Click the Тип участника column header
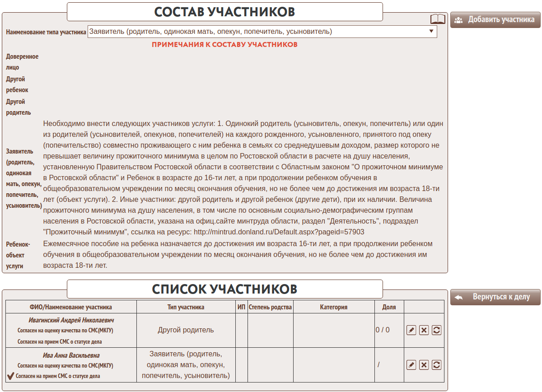542x392 pixels. (186, 307)
